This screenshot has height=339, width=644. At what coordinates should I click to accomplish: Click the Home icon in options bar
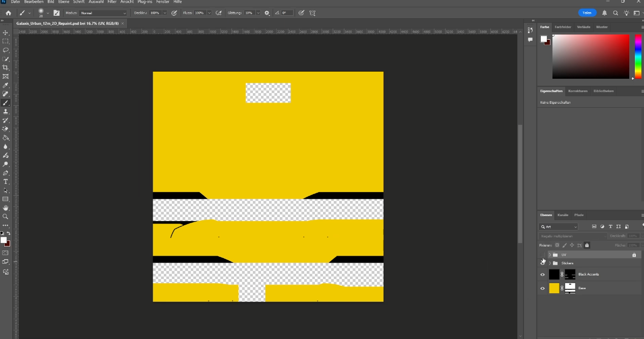(8, 13)
